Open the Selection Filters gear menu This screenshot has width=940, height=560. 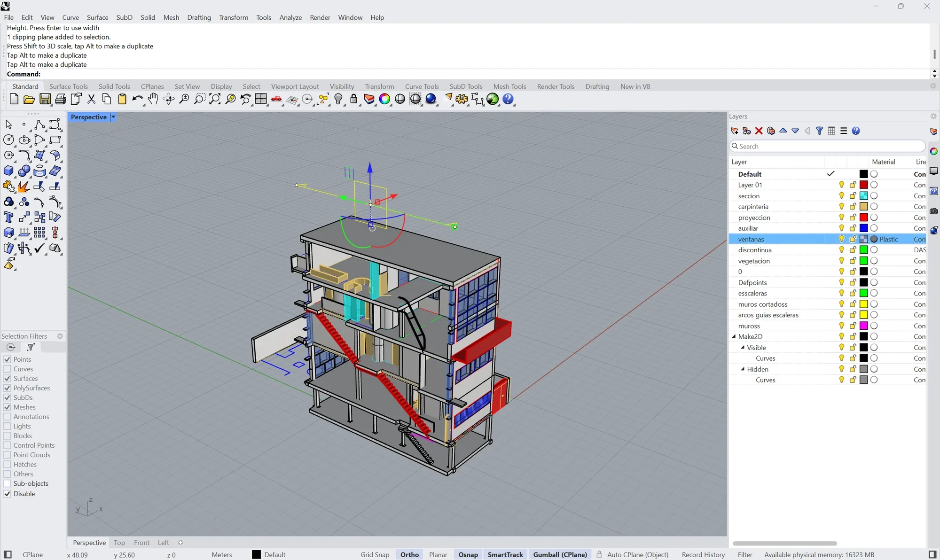point(60,336)
